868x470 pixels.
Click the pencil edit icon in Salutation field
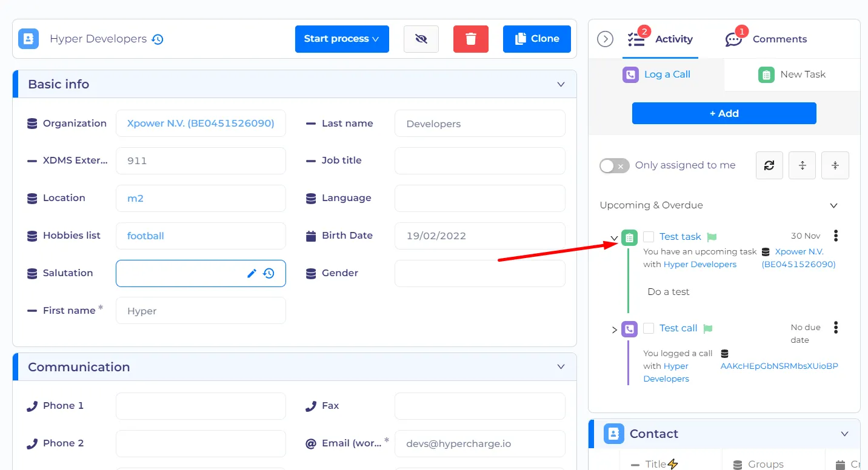[252, 273]
